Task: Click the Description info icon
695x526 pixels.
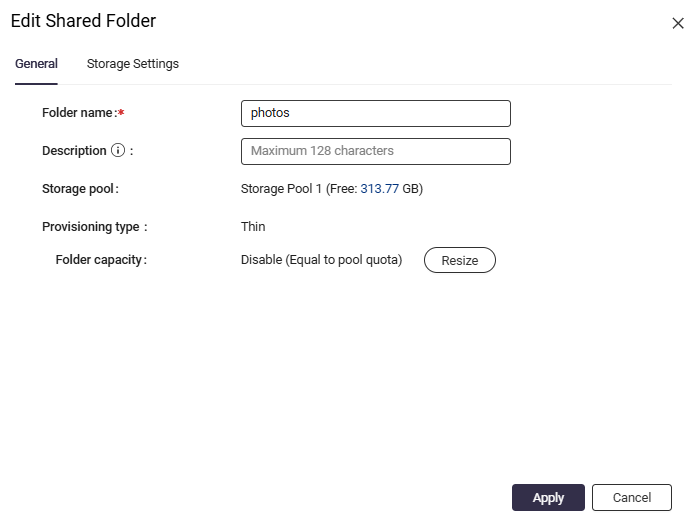Action: click(x=117, y=151)
